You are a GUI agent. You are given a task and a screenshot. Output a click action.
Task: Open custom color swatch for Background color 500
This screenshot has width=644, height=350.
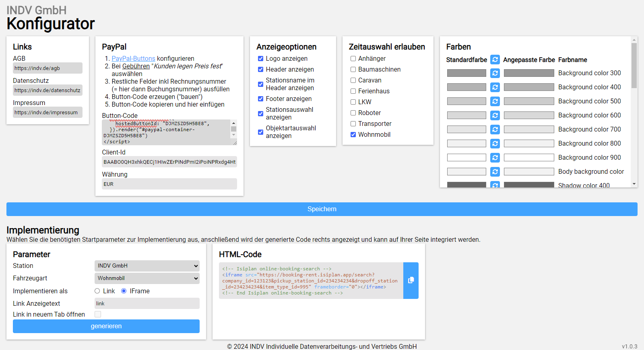529,101
